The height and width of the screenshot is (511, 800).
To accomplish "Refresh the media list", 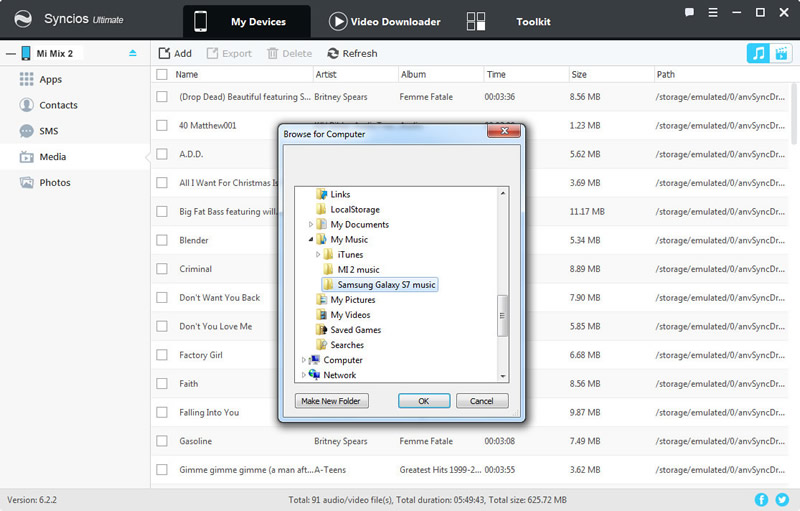I will 353,53.
